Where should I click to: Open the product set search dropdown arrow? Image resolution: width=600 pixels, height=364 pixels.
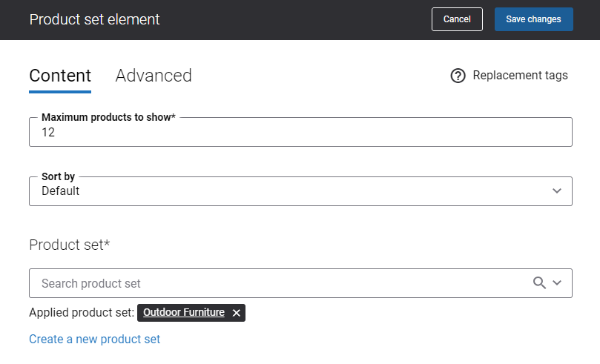[557, 283]
